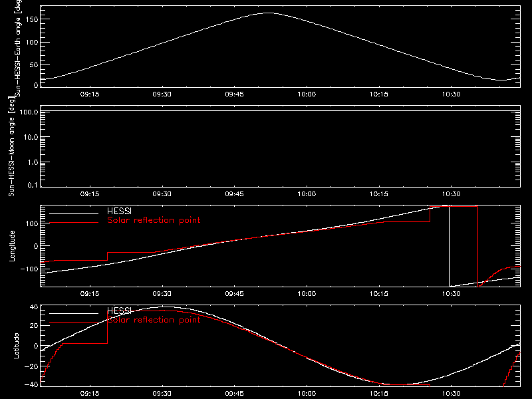Screen dimensions: 532x399
Task: Select HESSI legend label in Latitude plot
Action: (119, 311)
